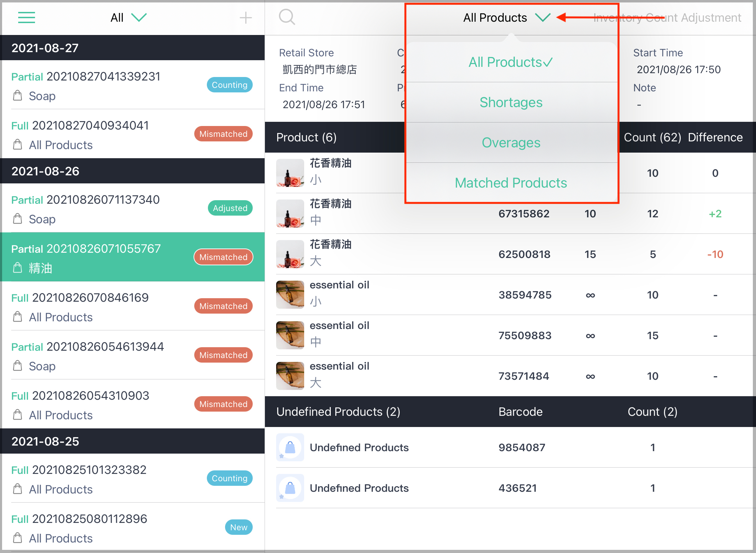
Task: Select Overages filter option
Action: (x=511, y=142)
